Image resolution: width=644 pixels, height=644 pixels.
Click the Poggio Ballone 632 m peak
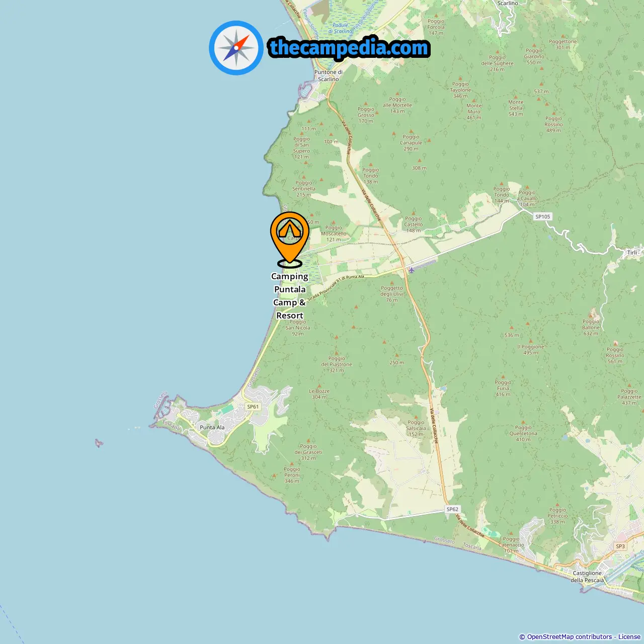[x=591, y=326]
